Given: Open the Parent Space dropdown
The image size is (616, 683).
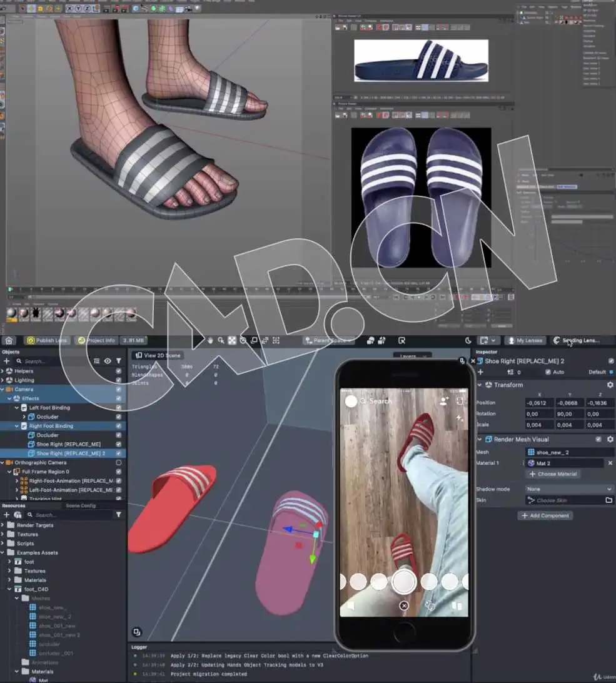Looking at the screenshot, I should pyautogui.click(x=330, y=340).
